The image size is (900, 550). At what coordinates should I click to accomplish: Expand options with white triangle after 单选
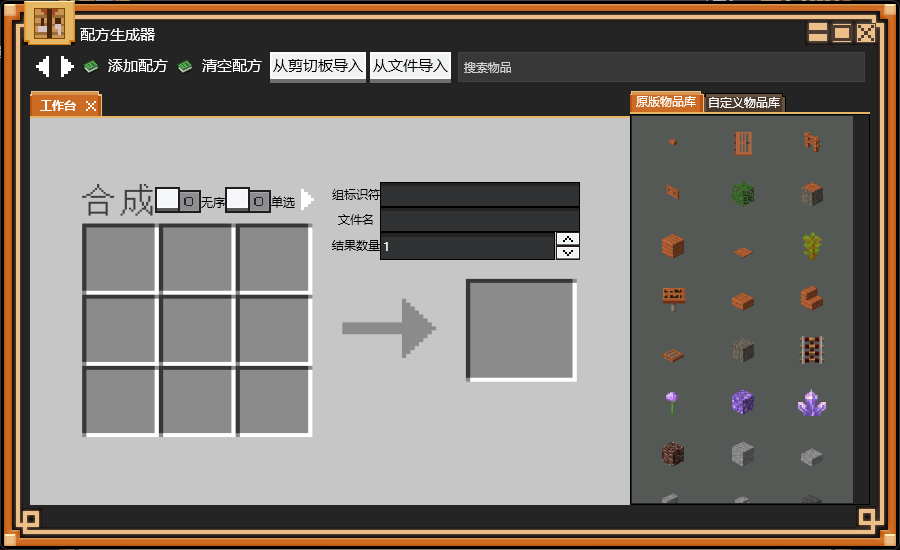[307, 200]
